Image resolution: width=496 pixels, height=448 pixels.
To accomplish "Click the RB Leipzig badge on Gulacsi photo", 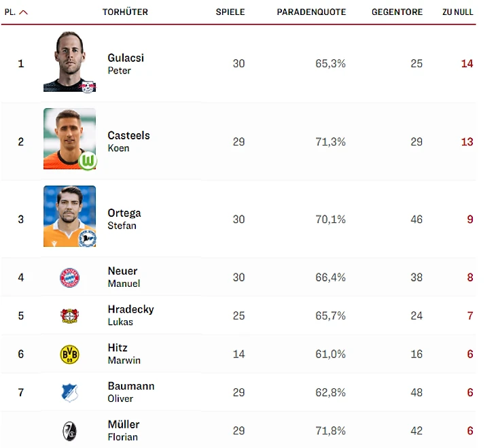I will click(x=88, y=86).
